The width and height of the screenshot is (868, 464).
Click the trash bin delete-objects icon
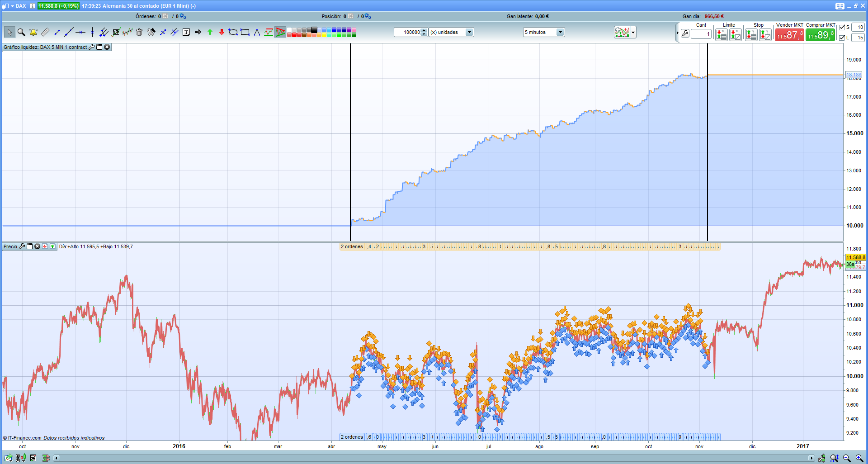coord(139,32)
